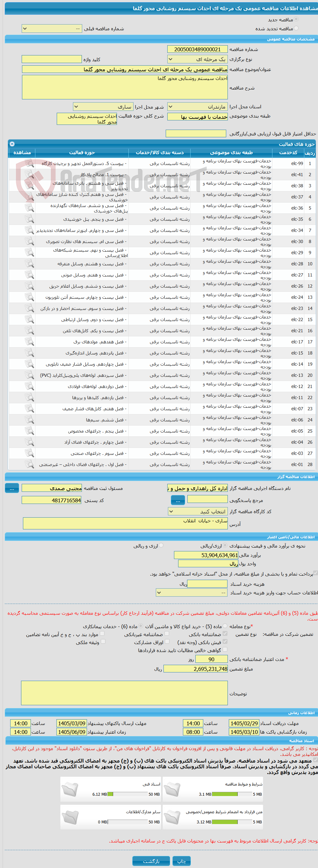Open view icon for row elc-15

click(x=30, y=353)
